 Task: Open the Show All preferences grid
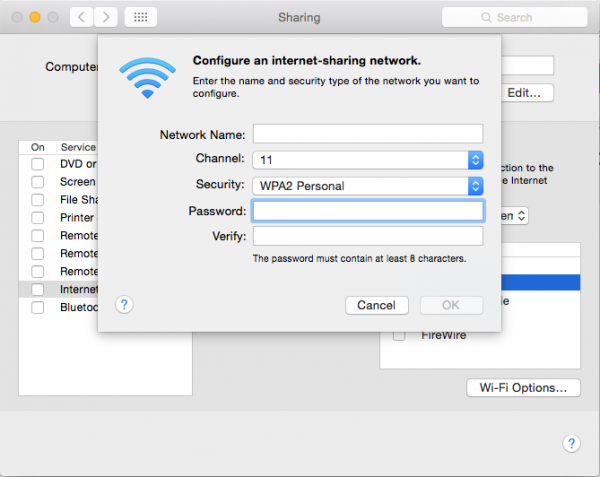(x=140, y=18)
